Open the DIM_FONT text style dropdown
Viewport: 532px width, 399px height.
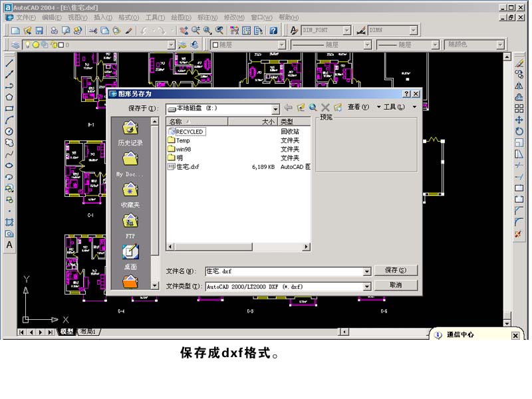346,30
